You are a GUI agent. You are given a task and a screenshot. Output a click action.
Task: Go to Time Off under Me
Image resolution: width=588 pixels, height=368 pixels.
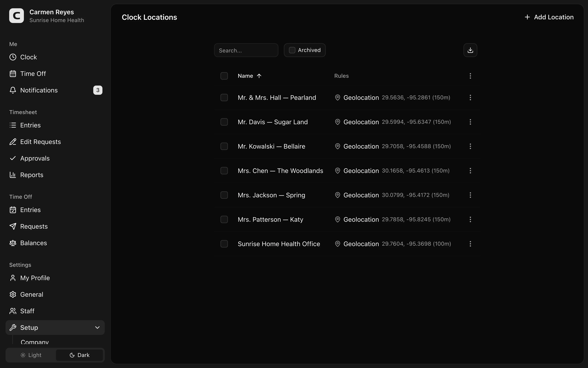tap(55, 74)
